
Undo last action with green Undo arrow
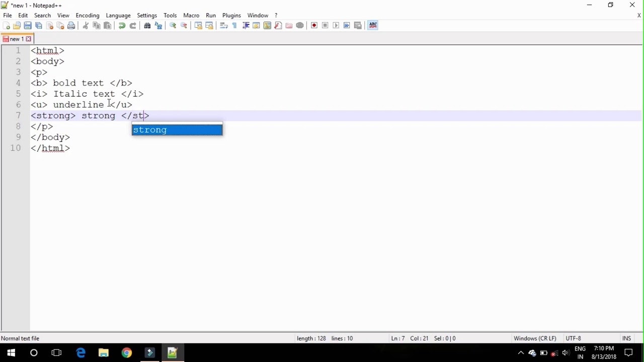[122, 26]
